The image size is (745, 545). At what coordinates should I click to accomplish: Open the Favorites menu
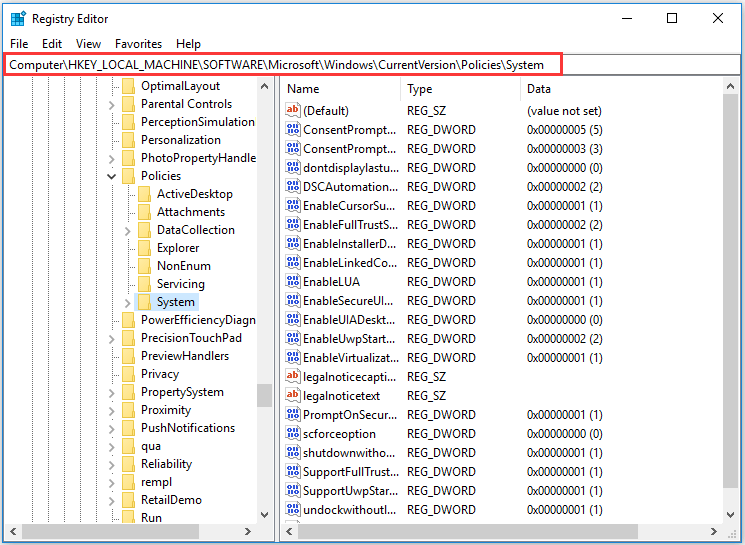click(x=138, y=44)
